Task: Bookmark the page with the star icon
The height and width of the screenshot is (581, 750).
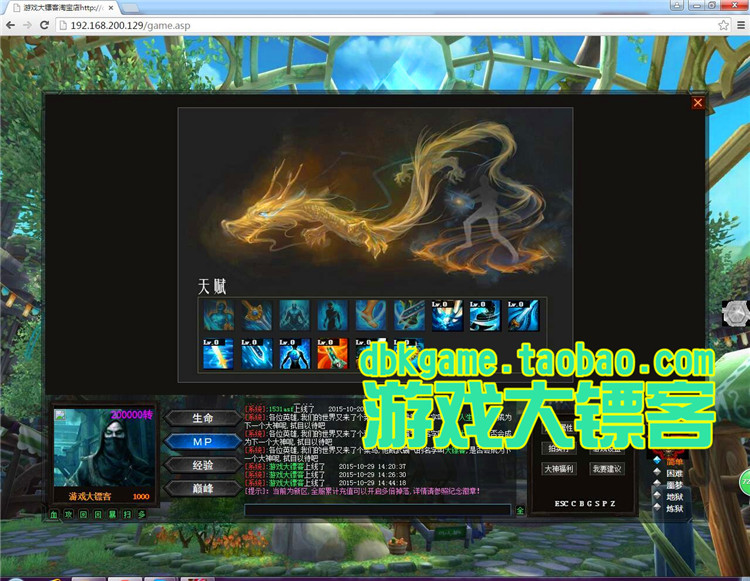Action: pos(723,25)
